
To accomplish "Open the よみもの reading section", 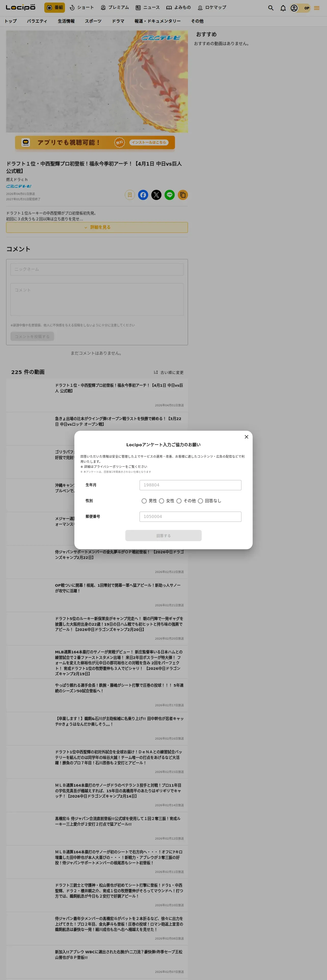I will click(x=179, y=8).
